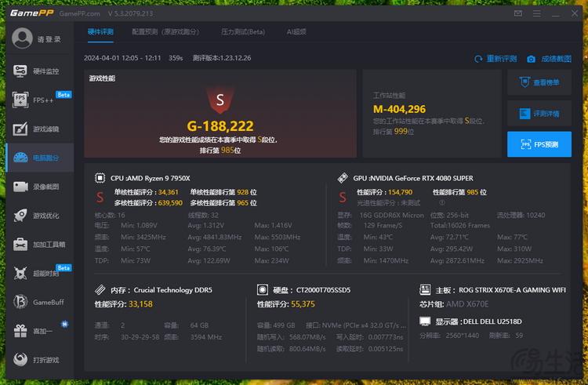
Task: Open 录像截图 recording sidebar item
Action: (40, 187)
